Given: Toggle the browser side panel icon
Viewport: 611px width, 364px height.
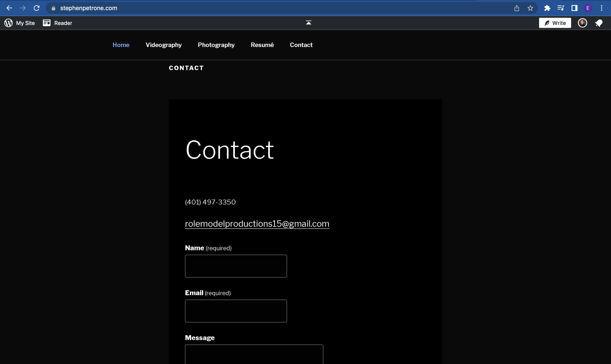Looking at the screenshot, I should point(574,8).
